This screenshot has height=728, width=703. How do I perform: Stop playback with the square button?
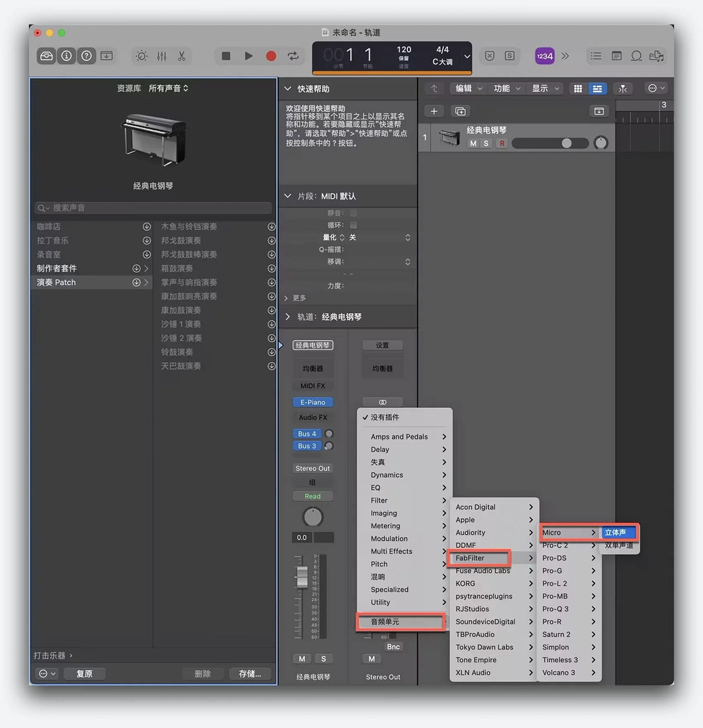(x=226, y=56)
